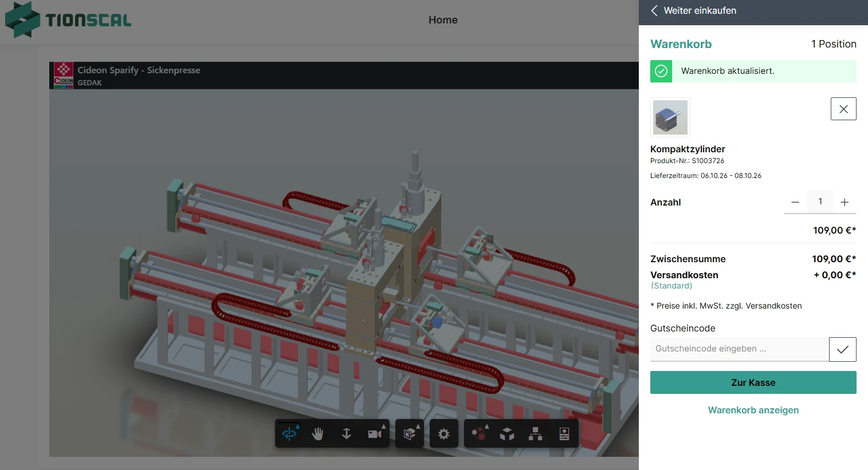Click the Zwischensumme amount 109,00 €
The image size is (868, 470).
[834, 259]
